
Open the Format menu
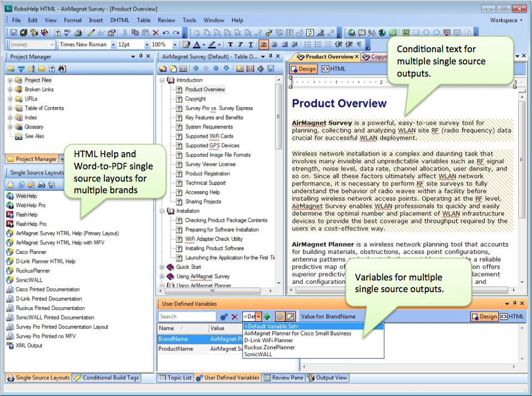[73, 21]
